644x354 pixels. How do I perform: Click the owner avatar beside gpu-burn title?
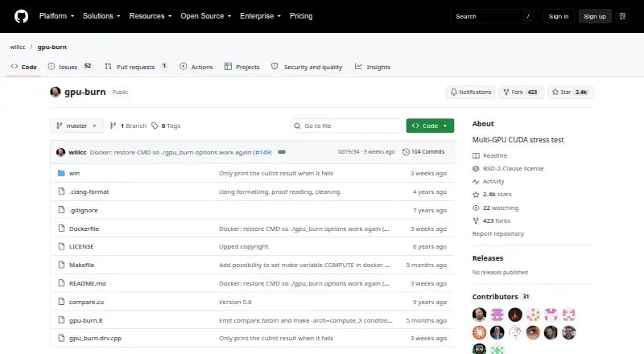point(56,92)
